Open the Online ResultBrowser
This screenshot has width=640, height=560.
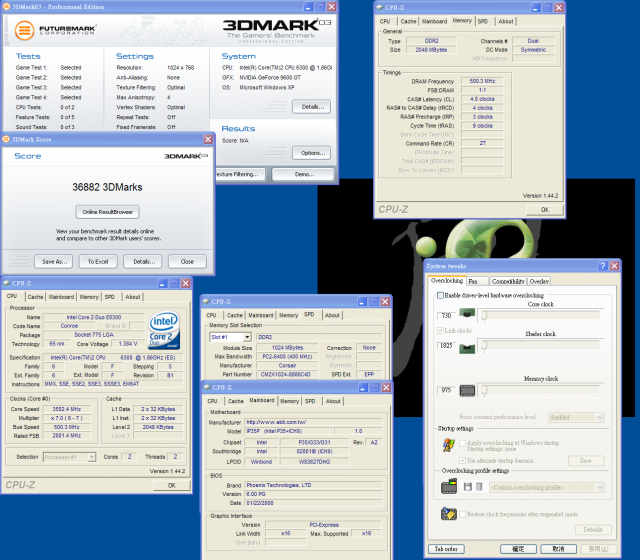[x=107, y=212]
